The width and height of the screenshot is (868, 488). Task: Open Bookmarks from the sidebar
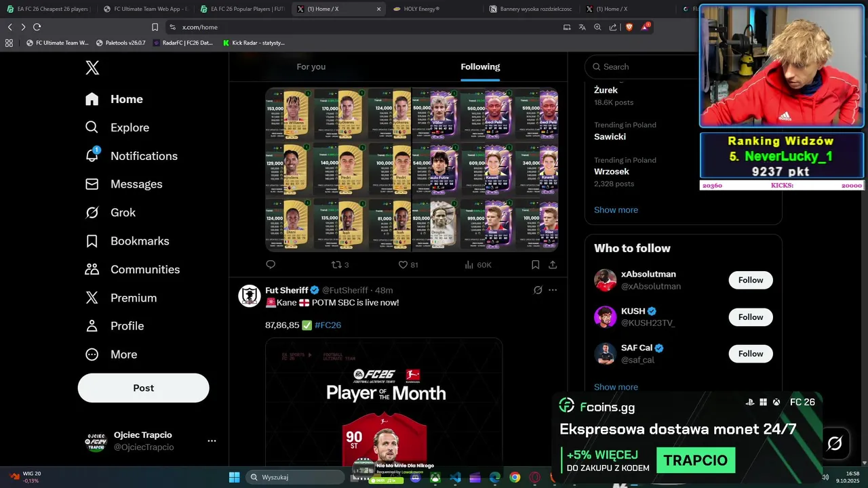tap(126, 241)
